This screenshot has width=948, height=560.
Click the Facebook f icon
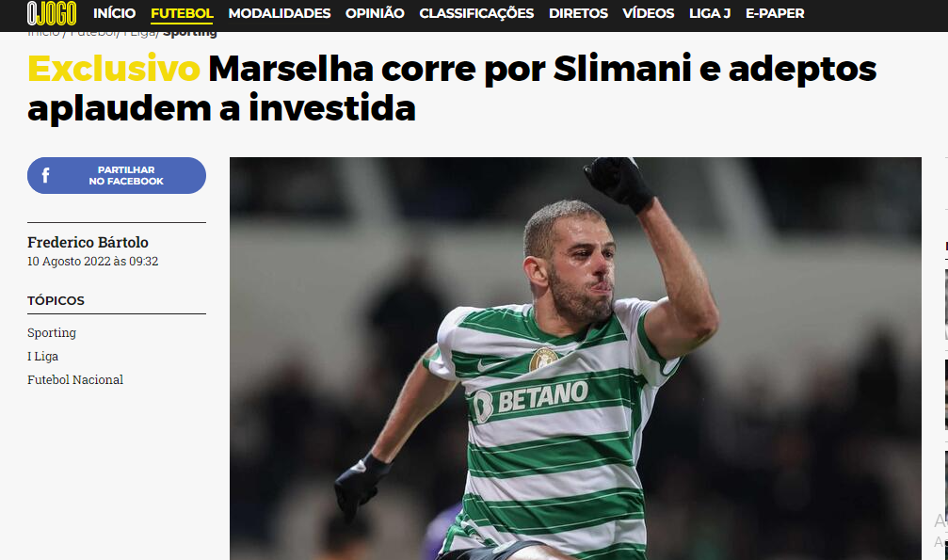click(45, 175)
